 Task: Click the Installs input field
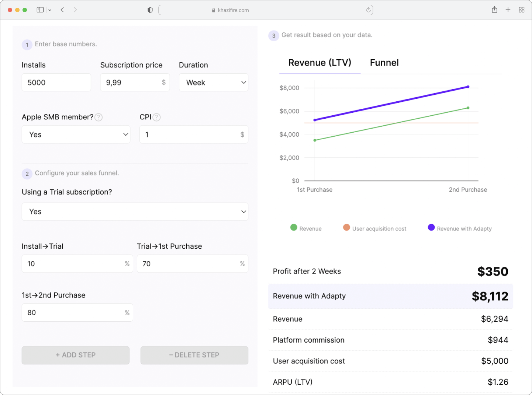pyautogui.click(x=56, y=83)
